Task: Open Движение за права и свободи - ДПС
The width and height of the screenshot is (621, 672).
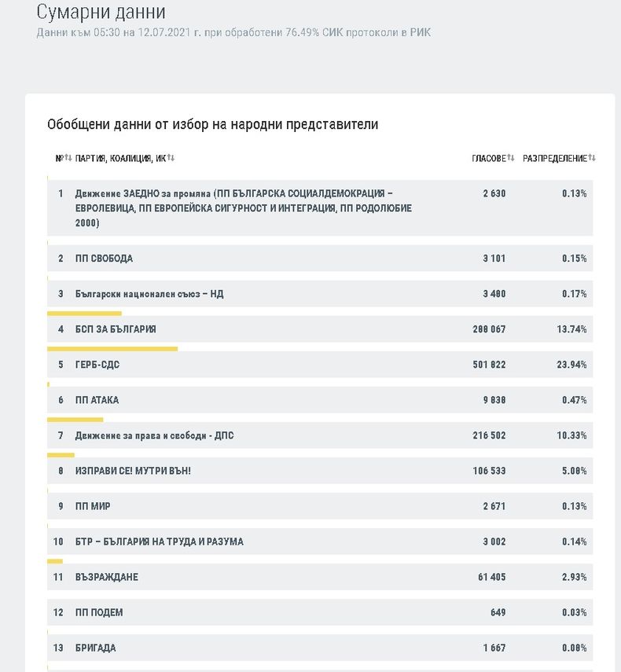Action: click(143, 435)
